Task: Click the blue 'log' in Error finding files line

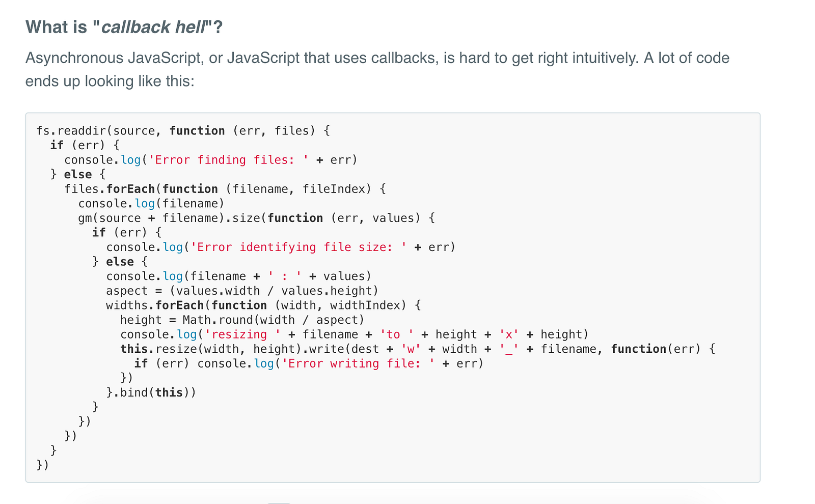Action: coord(130,160)
